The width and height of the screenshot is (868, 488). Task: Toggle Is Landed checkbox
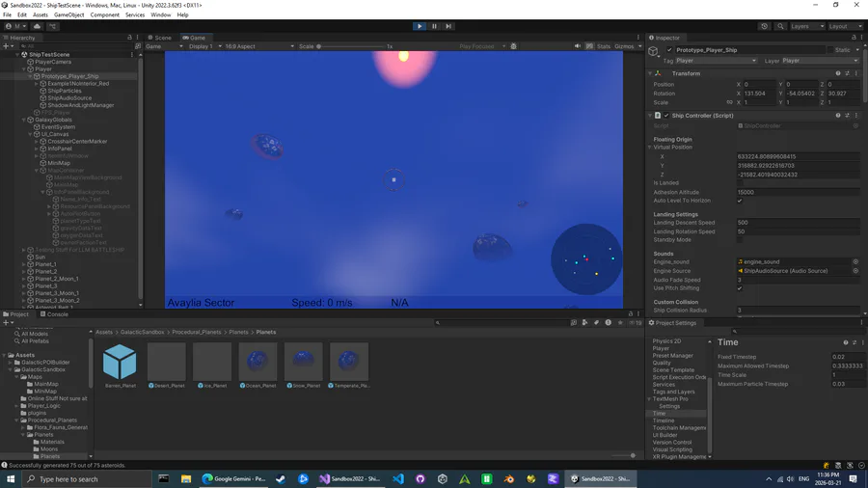coord(740,183)
